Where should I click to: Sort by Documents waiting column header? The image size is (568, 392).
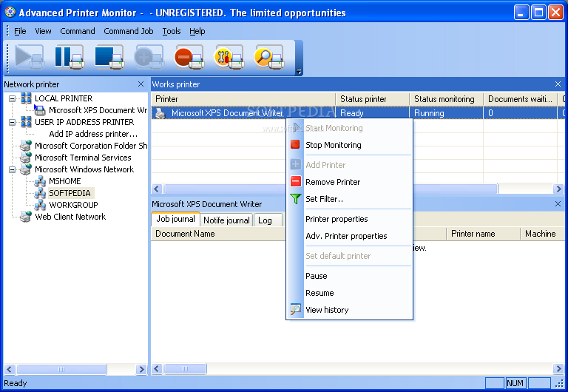(520, 99)
